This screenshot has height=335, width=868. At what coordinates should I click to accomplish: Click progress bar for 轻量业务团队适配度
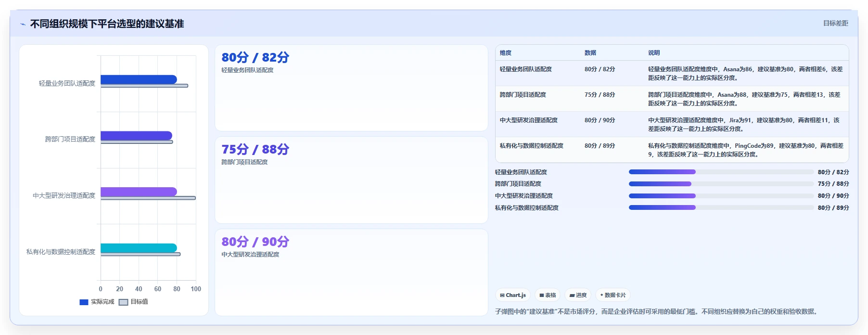tap(721, 172)
